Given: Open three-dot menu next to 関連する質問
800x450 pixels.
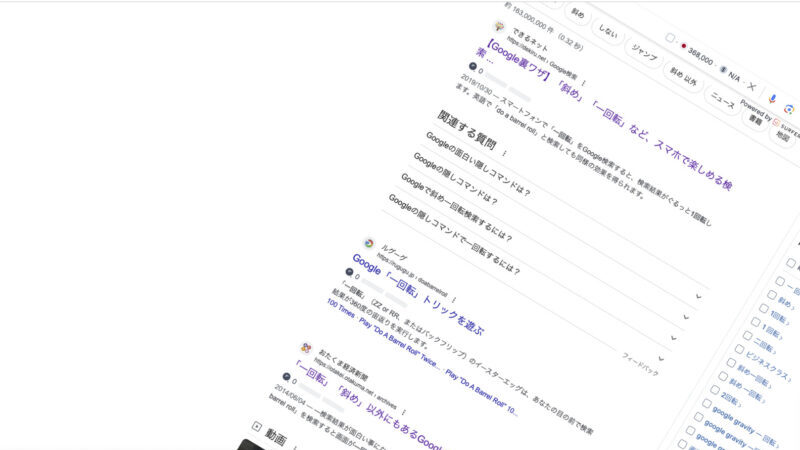Looking at the screenshot, I should (x=505, y=153).
